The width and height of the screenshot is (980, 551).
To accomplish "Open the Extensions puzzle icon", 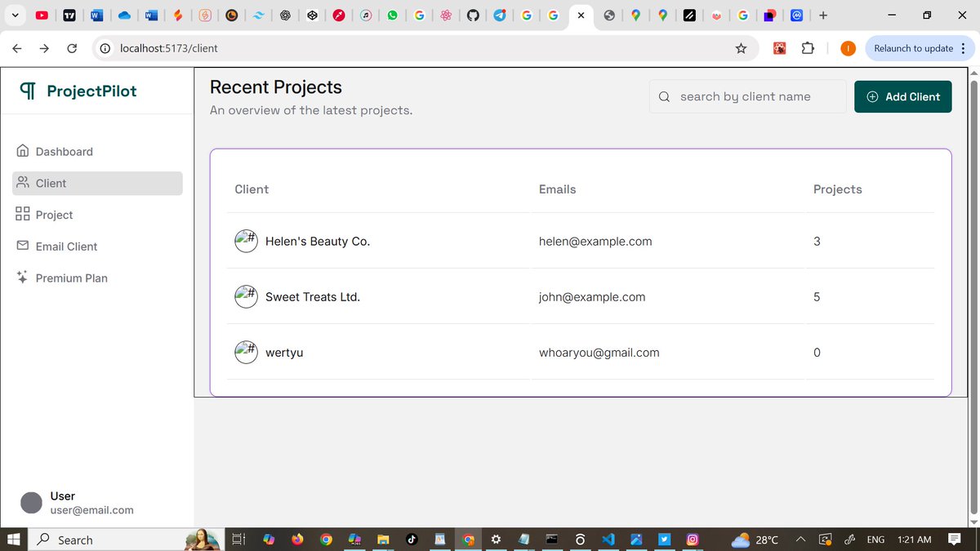I will click(x=808, y=48).
